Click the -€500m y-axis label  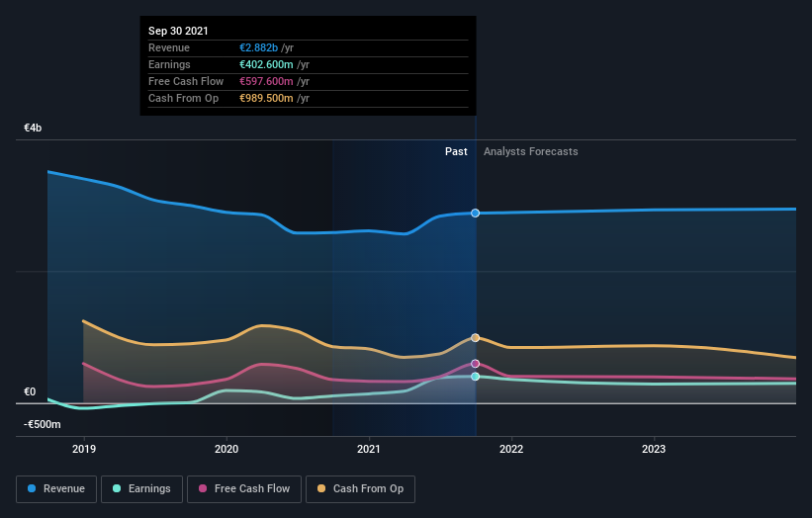[x=43, y=424]
